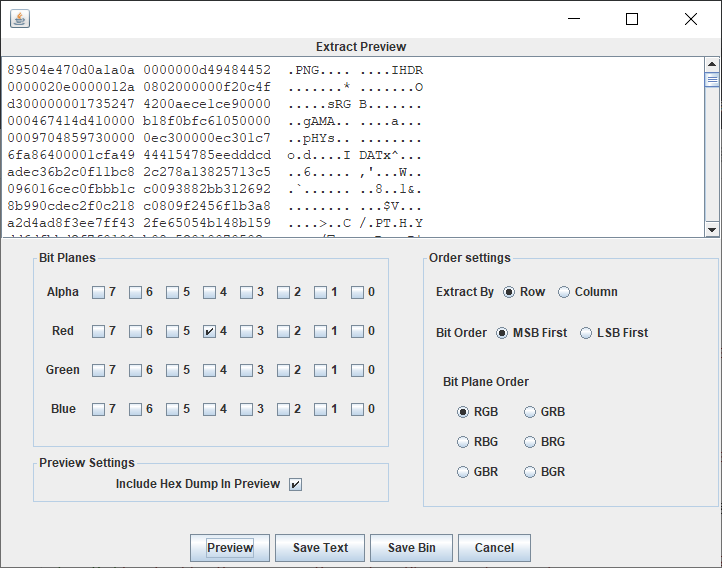Click the line containing gAMA text
This screenshot has height=568, width=722.
[215, 121]
